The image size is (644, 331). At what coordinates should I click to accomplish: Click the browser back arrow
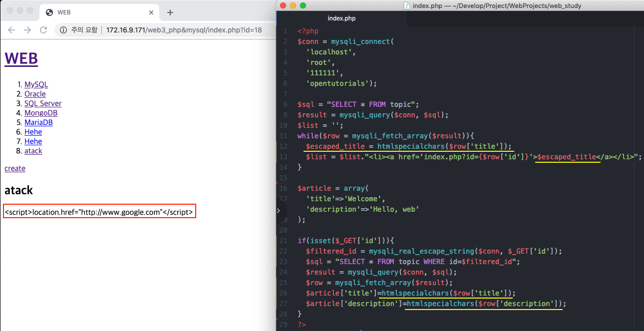click(x=11, y=30)
